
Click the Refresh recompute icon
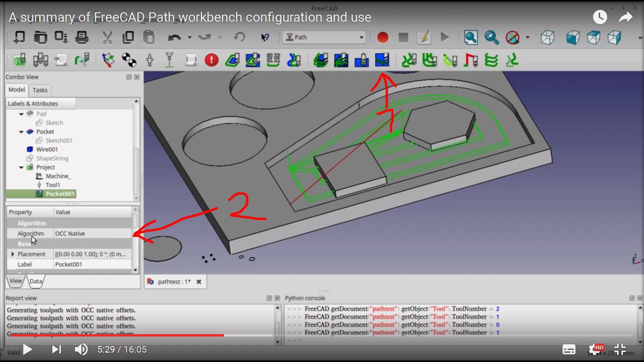point(239,37)
